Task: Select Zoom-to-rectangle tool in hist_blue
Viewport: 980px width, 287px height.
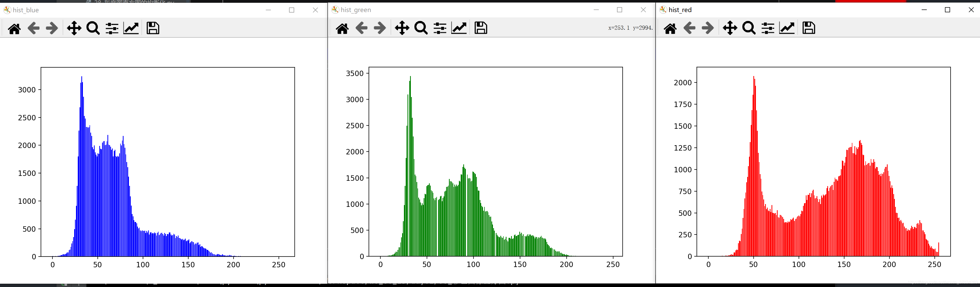Action: pos(93,28)
